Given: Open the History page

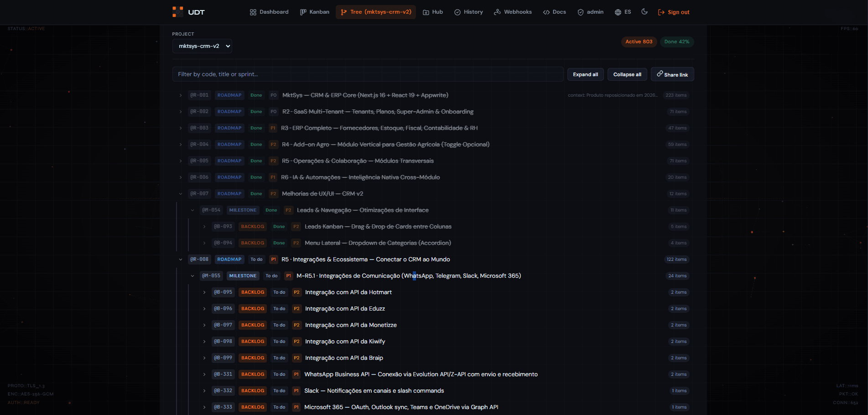Looking at the screenshot, I should click(x=468, y=12).
